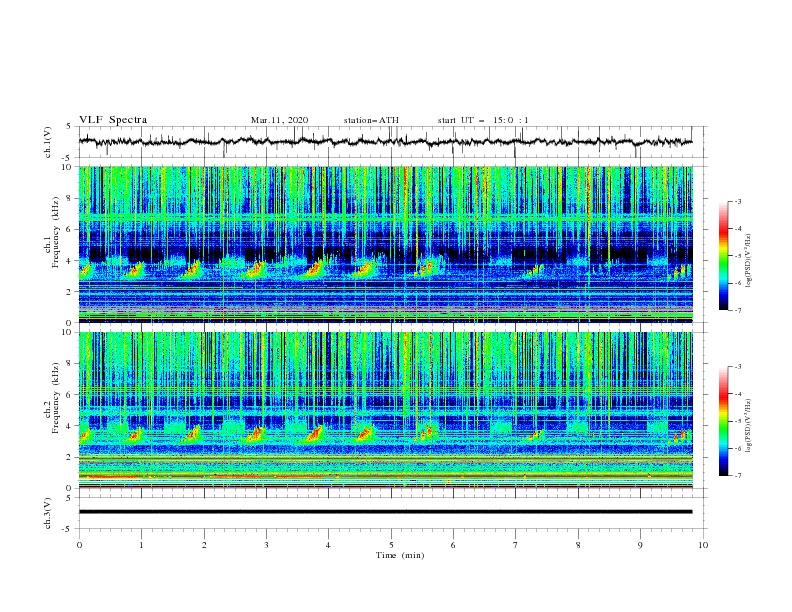Viewport: 792px width, 612px height.
Task: Click the "-7" tick on ch.2 colorbar
Action: click(738, 475)
